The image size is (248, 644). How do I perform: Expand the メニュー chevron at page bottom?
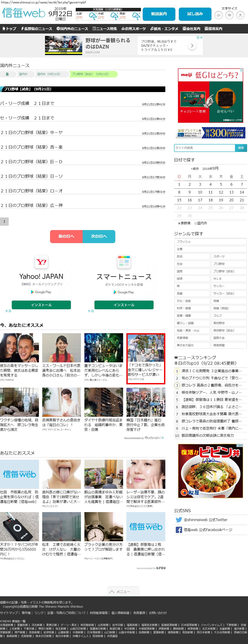tap(112, 592)
